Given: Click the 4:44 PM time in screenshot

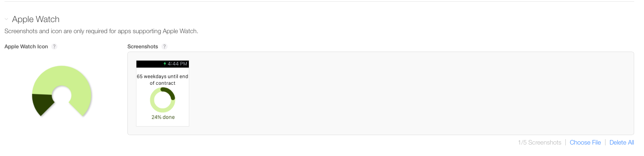Looking at the screenshot, I should coord(177,64).
